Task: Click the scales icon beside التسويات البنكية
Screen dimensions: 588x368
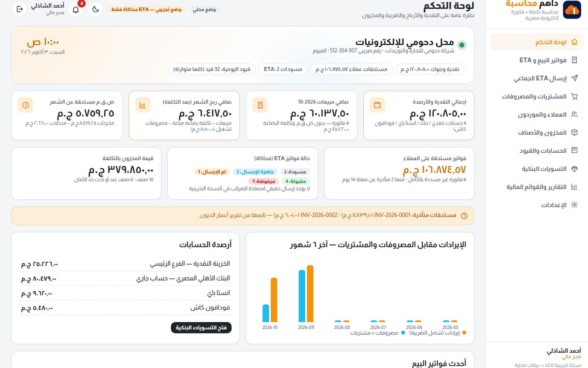Action: (x=575, y=169)
